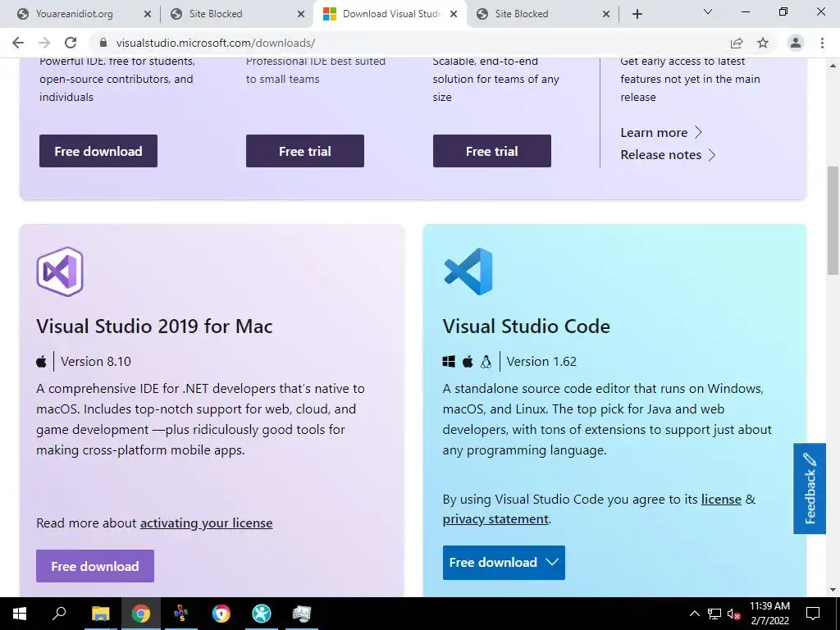Share this page icon
This screenshot has width=840, height=630.
tap(737, 43)
